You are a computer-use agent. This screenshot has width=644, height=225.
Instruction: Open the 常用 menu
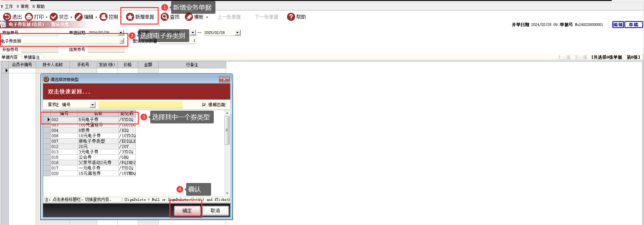[x=23, y=6]
